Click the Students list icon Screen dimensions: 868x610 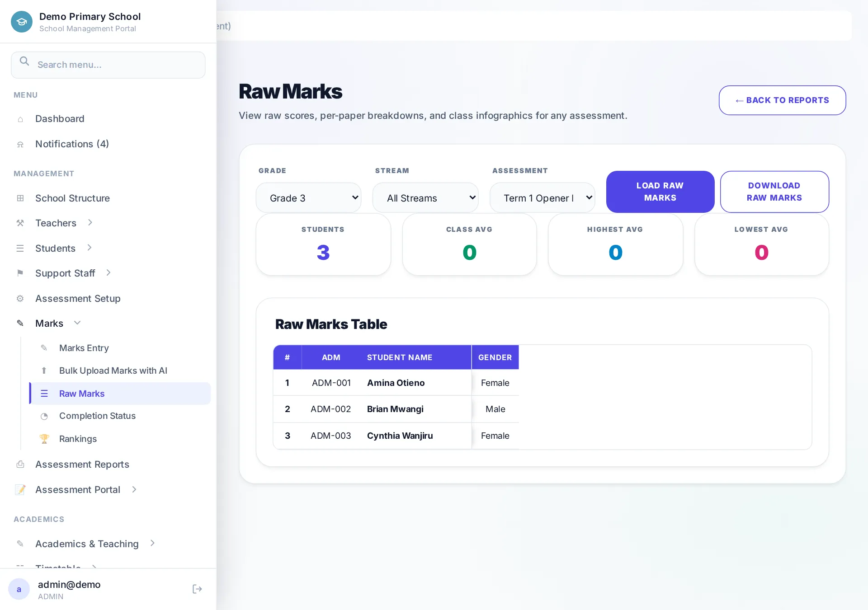20,249
